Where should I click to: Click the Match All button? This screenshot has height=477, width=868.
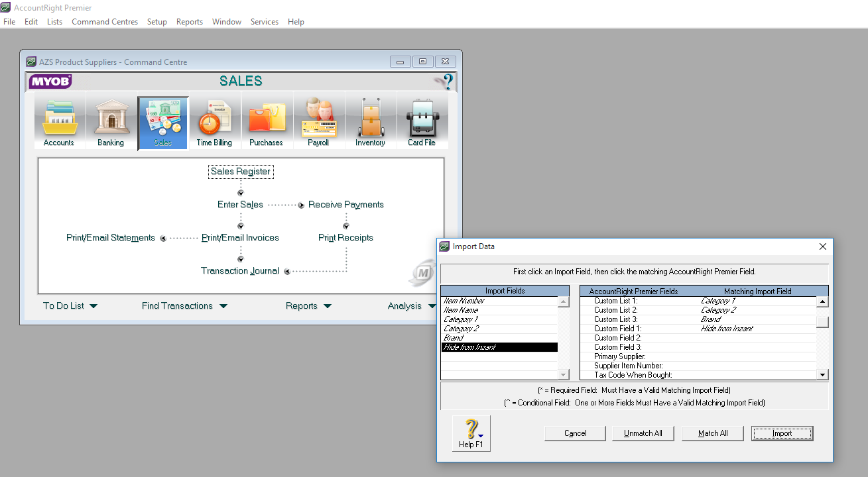tap(713, 433)
